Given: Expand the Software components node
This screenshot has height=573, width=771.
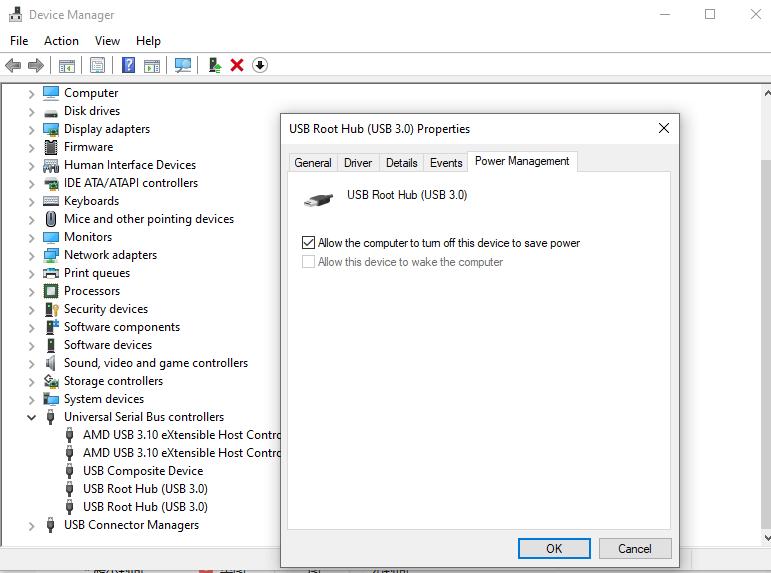Looking at the screenshot, I should [x=31, y=328].
